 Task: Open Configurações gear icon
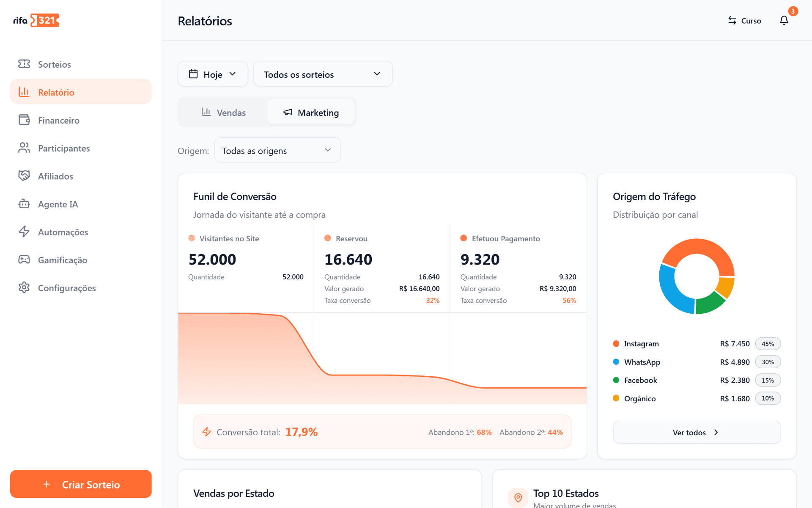[24, 287]
